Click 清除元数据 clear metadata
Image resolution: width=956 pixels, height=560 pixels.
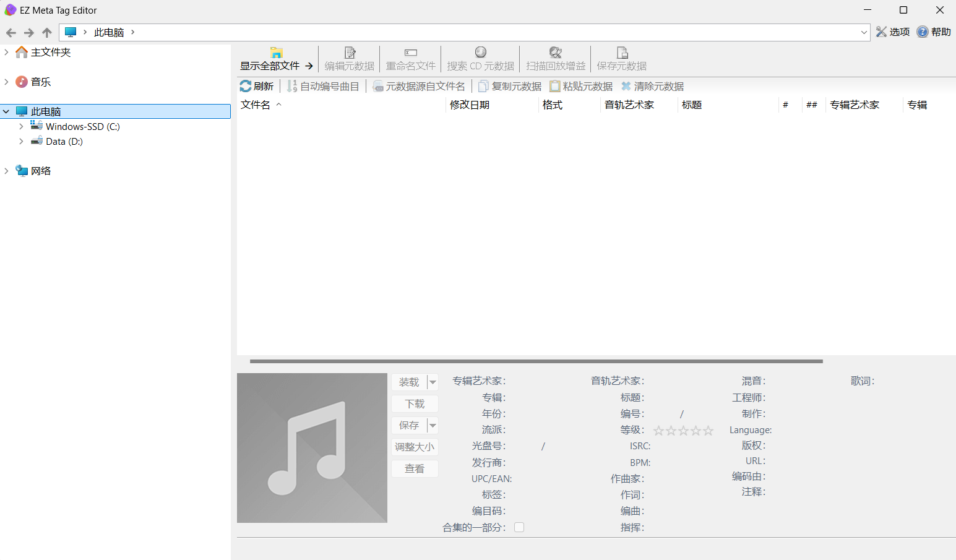pyautogui.click(x=653, y=87)
